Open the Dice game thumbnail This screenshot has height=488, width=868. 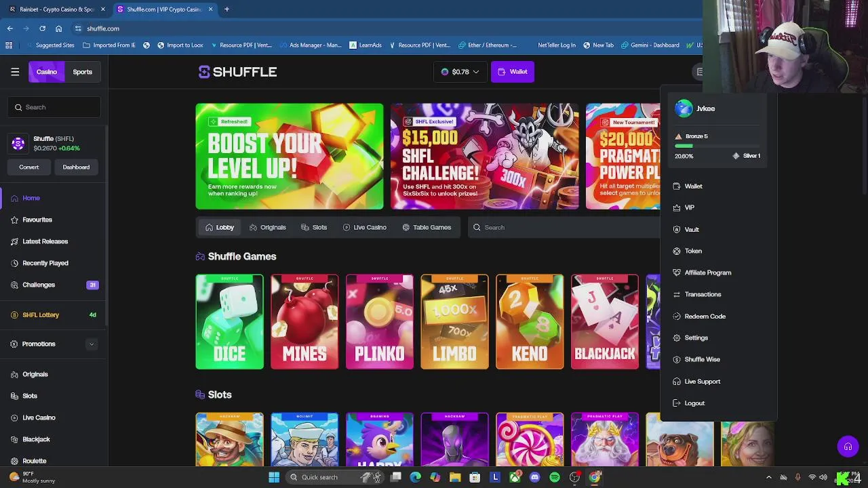pyautogui.click(x=229, y=322)
